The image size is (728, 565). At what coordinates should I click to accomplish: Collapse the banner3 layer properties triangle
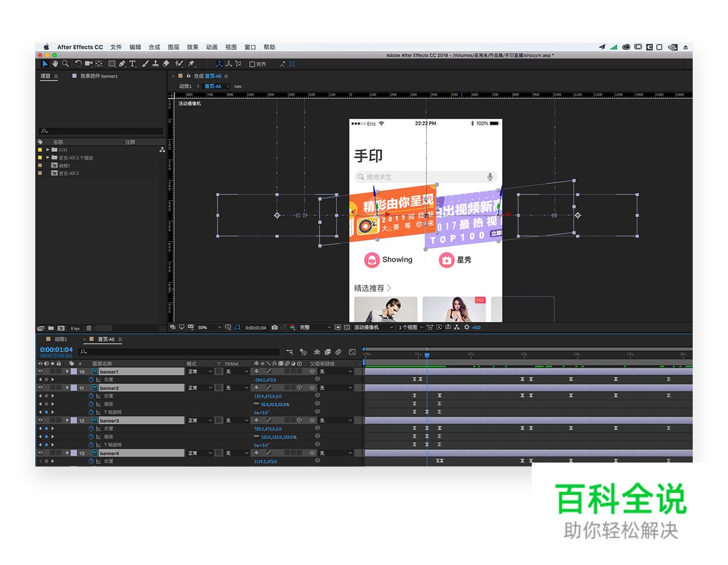pos(67,420)
